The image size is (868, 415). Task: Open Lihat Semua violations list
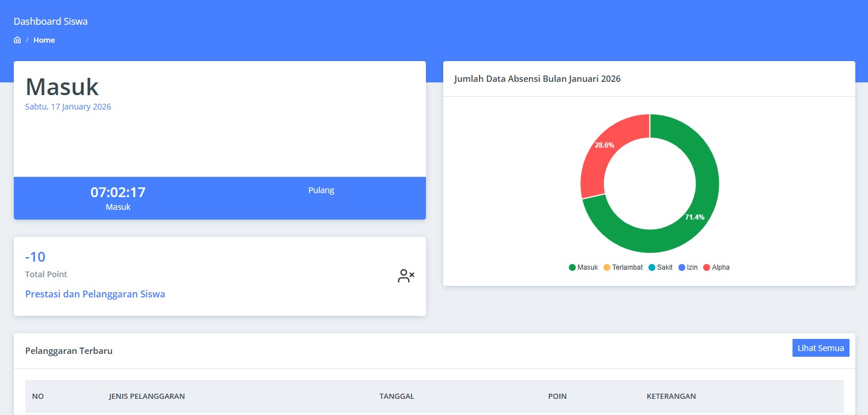click(820, 348)
